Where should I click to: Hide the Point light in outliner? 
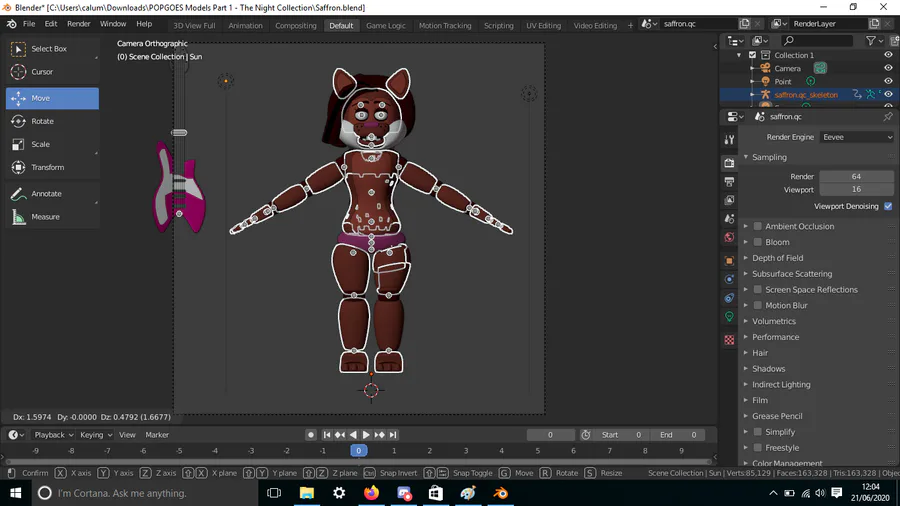coord(888,81)
